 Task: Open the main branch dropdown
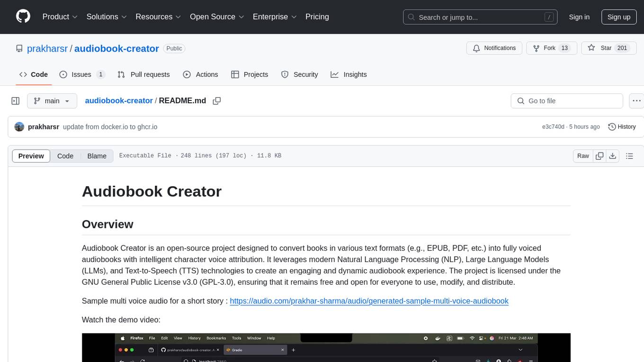pos(52,101)
